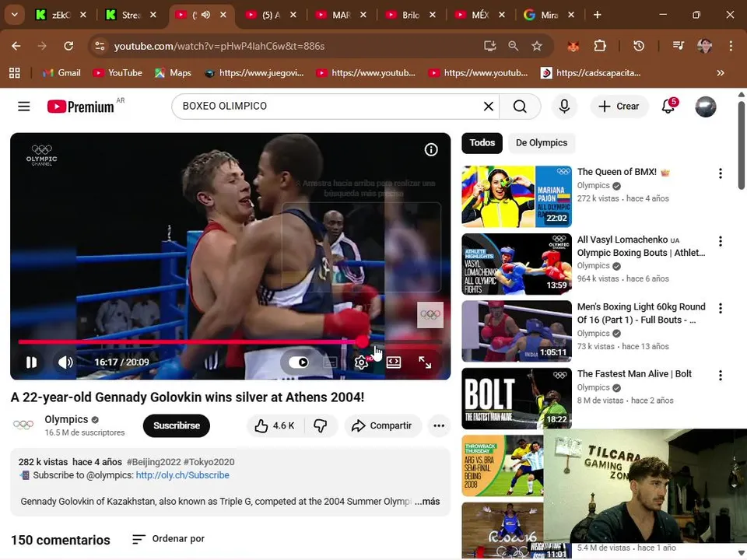Select the Todos filter chip
The height and width of the screenshot is (560, 747).
pyautogui.click(x=482, y=143)
